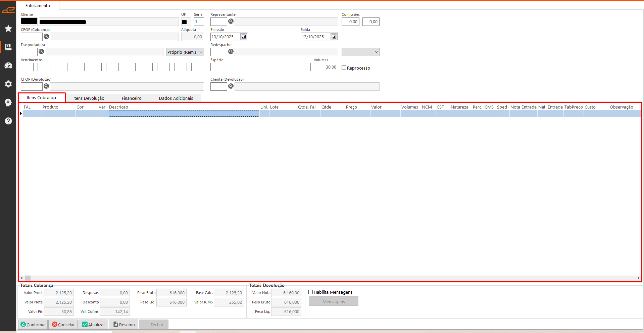Open the favorites star in the sidebar
This screenshot has width=644, height=333.
pos(8,29)
